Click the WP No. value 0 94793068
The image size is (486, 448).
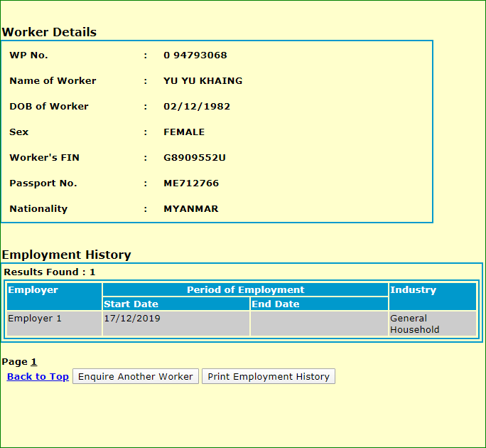195,55
